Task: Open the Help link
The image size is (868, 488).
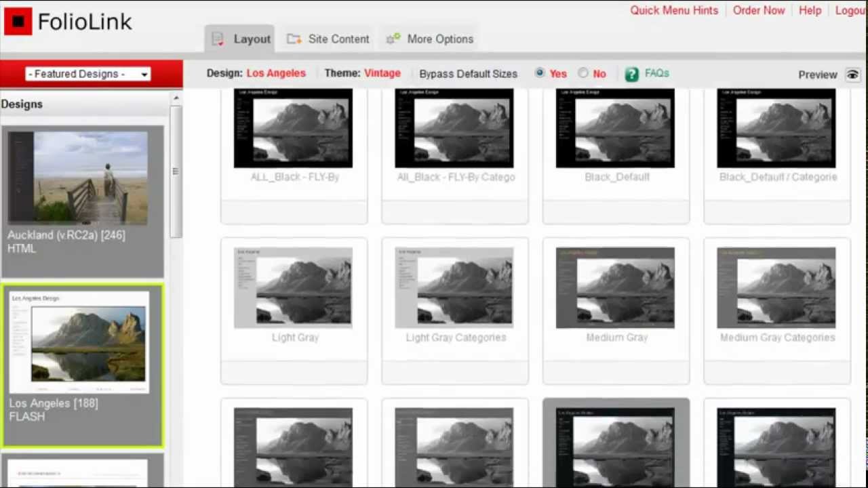Action: (x=810, y=10)
